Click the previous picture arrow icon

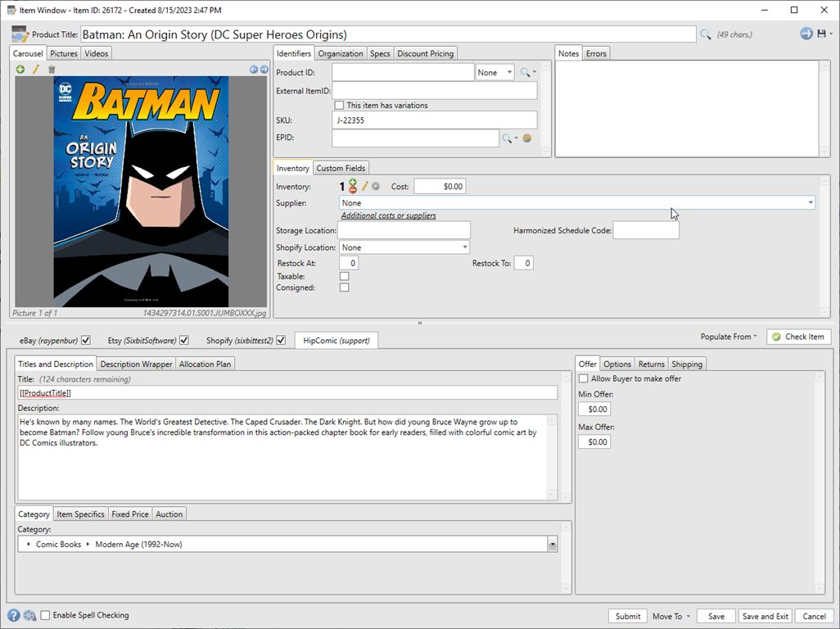coord(254,69)
